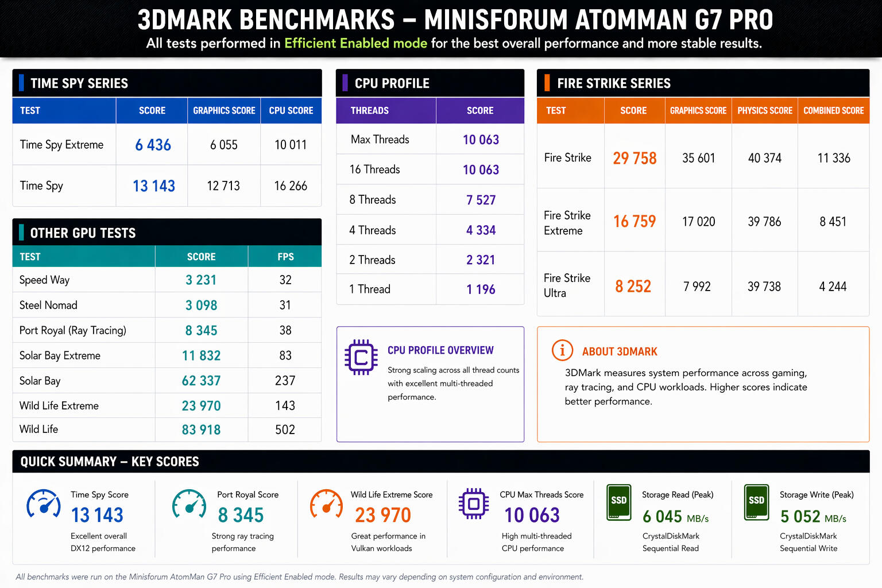Image resolution: width=882 pixels, height=588 pixels.
Task: Click the footer disclaimer about benchmarks
Action: [299, 577]
